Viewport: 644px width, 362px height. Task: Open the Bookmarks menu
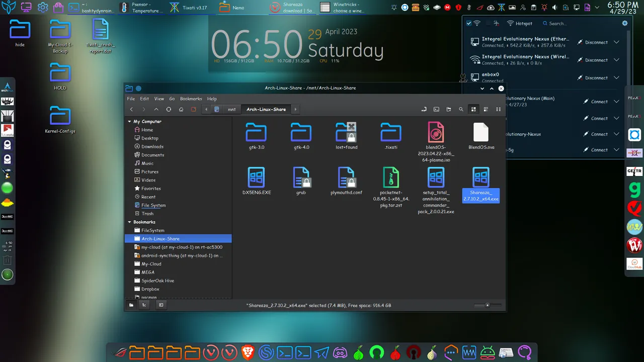point(191,99)
